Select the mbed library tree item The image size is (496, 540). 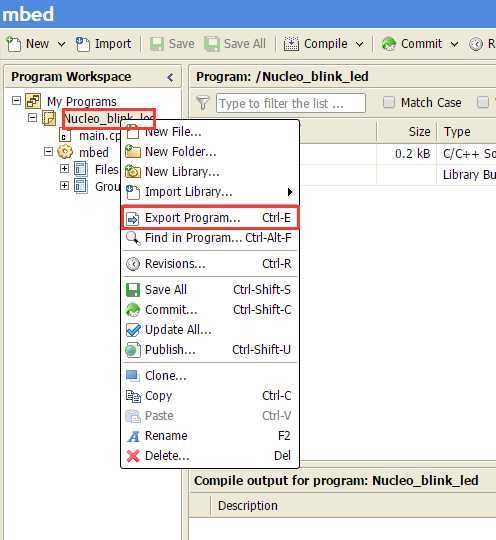coord(94,152)
